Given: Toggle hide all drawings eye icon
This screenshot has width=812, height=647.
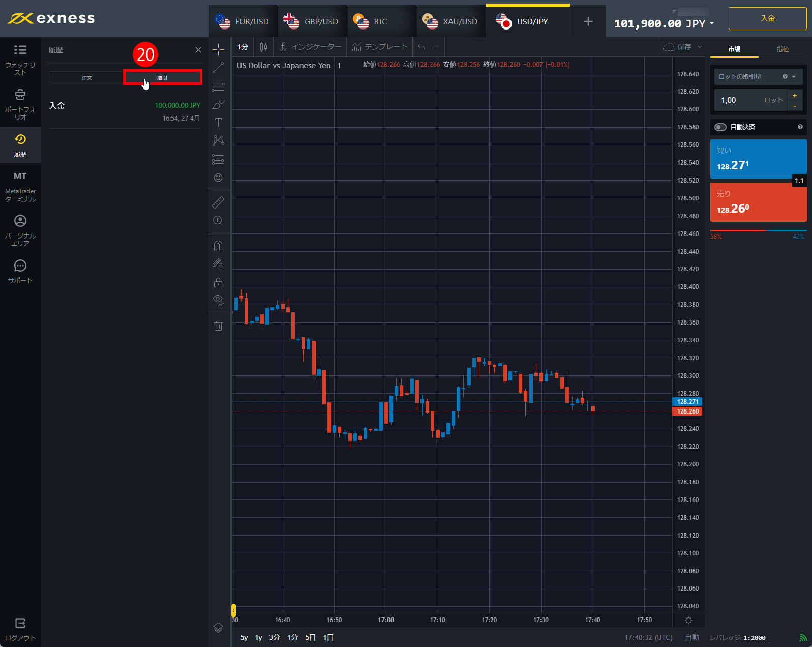Looking at the screenshot, I should point(218,300).
